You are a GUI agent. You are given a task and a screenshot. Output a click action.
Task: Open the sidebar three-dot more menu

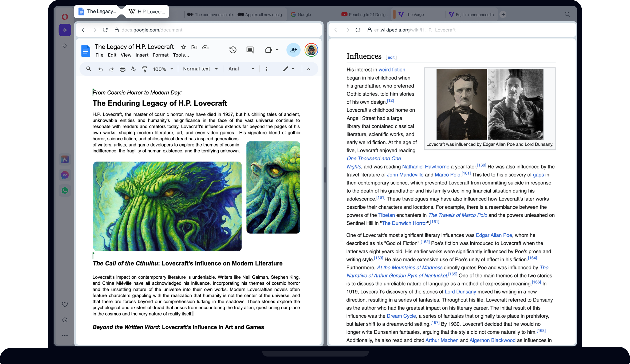click(x=65, y=335)
